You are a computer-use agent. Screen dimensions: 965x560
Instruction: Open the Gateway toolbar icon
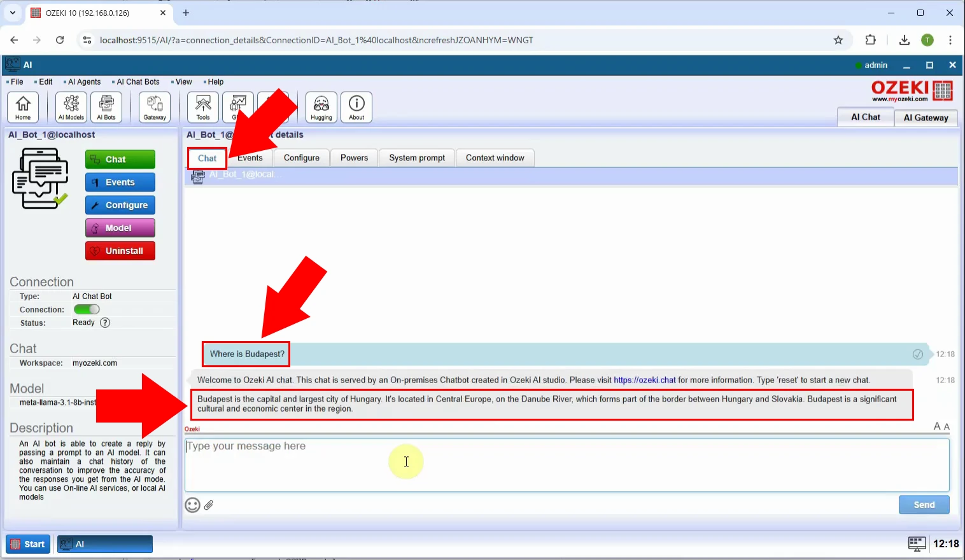click(155, 107)
